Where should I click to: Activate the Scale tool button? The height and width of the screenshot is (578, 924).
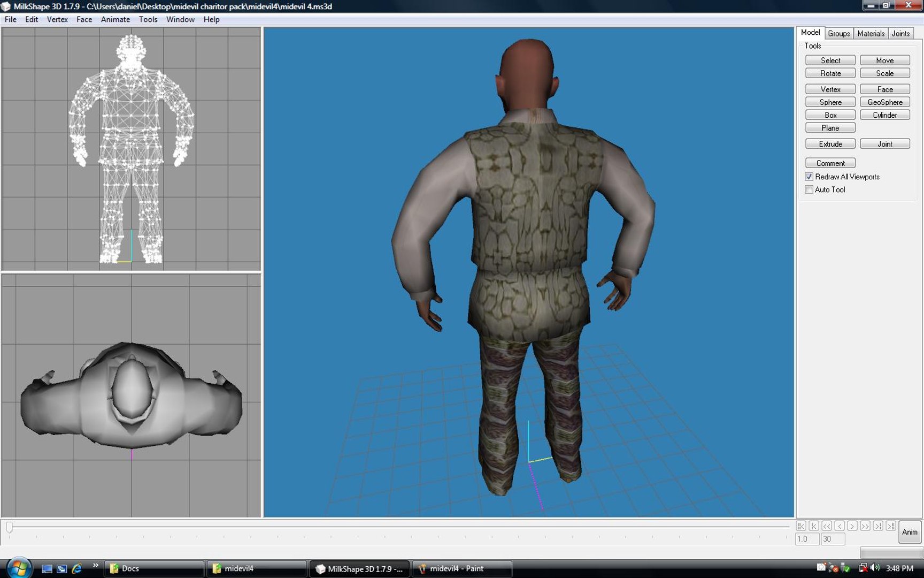(x=885, y=73)
